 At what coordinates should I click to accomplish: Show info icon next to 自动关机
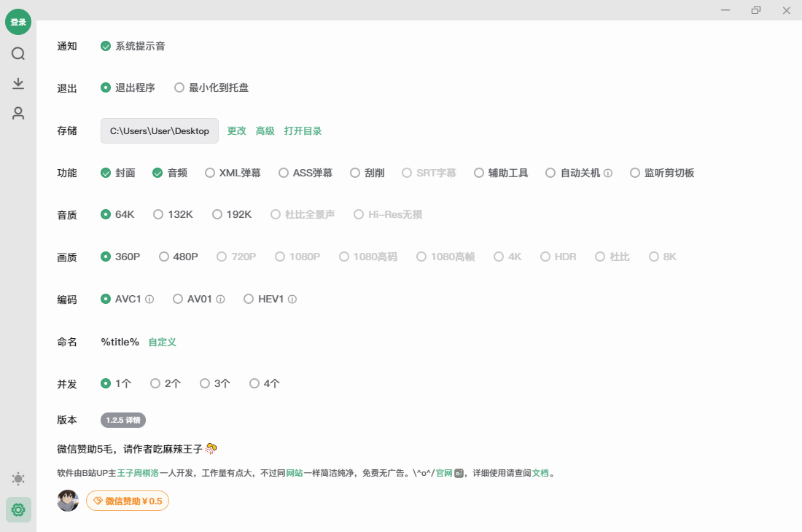point(607,173)
